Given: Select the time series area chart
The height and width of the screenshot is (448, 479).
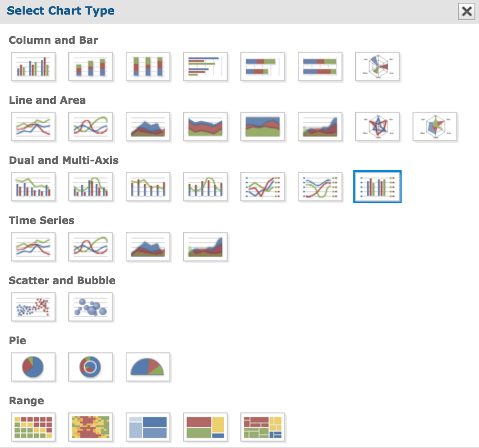Looking at the screenshot, I should coord(148,247).
